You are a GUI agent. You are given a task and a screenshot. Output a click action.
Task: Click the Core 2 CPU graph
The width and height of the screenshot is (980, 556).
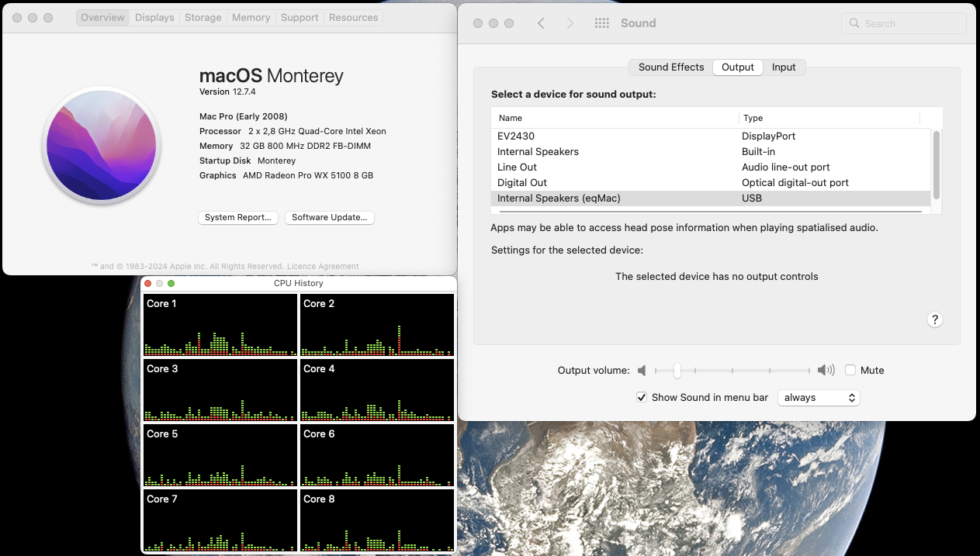(377, 325)
